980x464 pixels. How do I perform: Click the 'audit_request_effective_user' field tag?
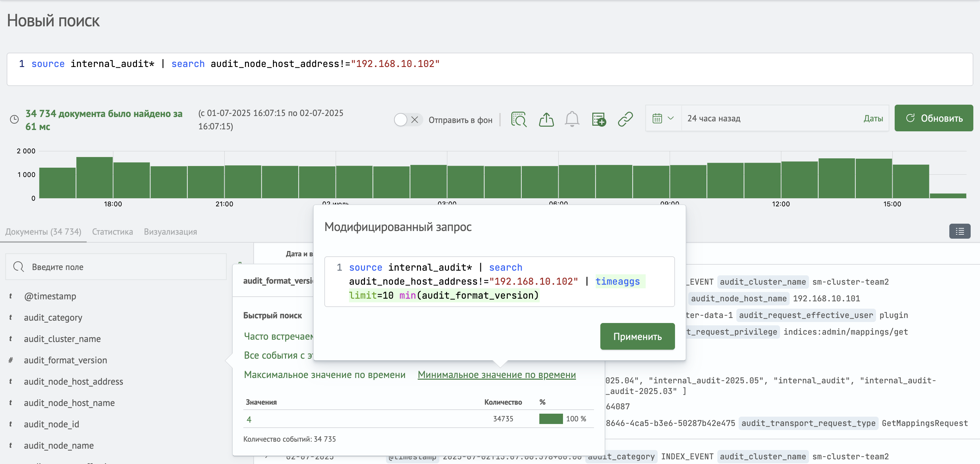[x=806, y=315]
